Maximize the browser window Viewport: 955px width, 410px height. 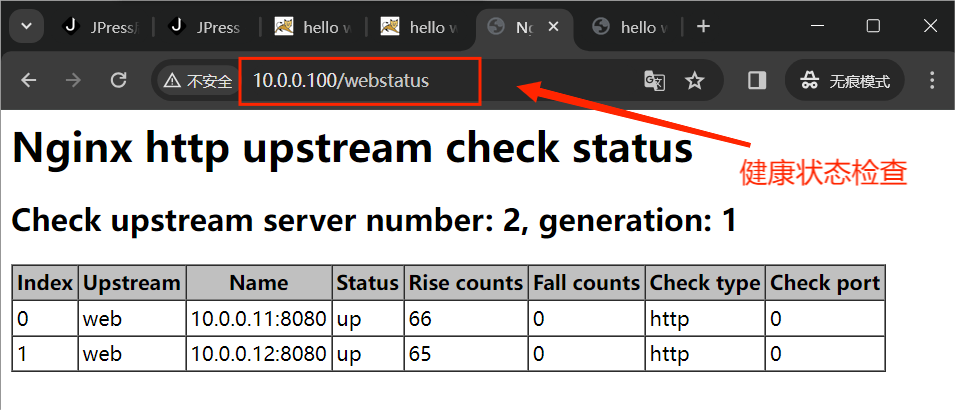[x=873, y=26]
